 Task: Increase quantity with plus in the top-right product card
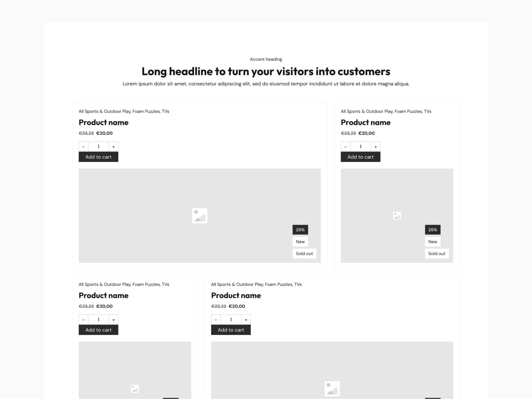pos(376,147)
